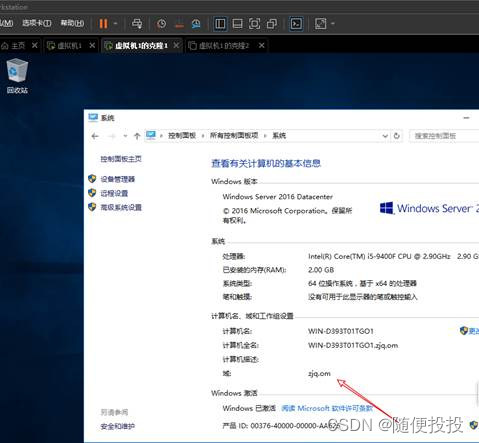Click the System window title icon

click(x=93, y=118)
